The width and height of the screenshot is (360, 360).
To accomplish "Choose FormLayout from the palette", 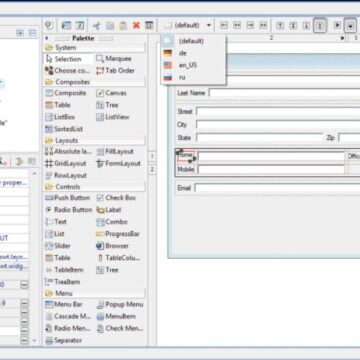I will (118, 164).
